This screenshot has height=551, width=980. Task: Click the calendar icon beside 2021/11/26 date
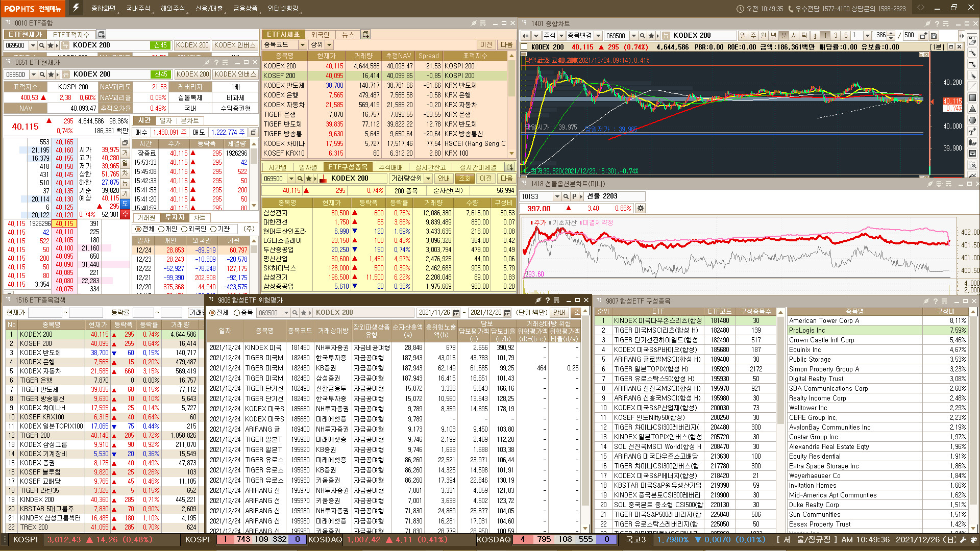[x=456, y=313]
